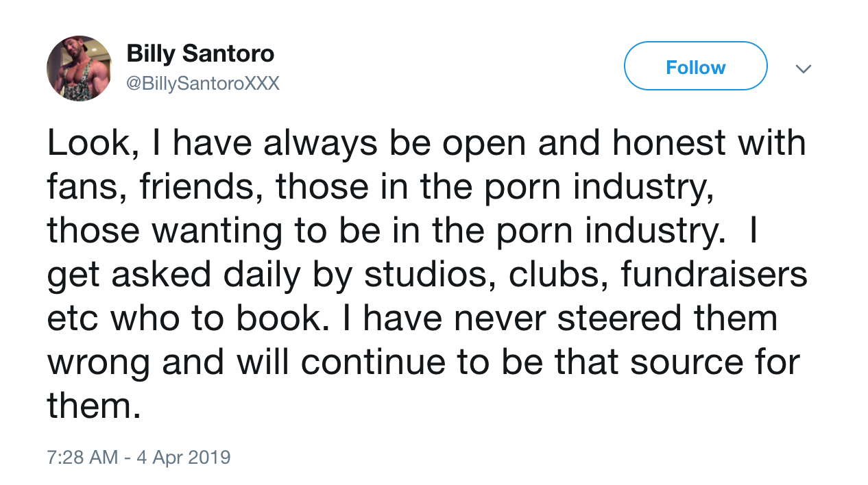Click the line 'etc who to book'

click(x=412, y=319)
